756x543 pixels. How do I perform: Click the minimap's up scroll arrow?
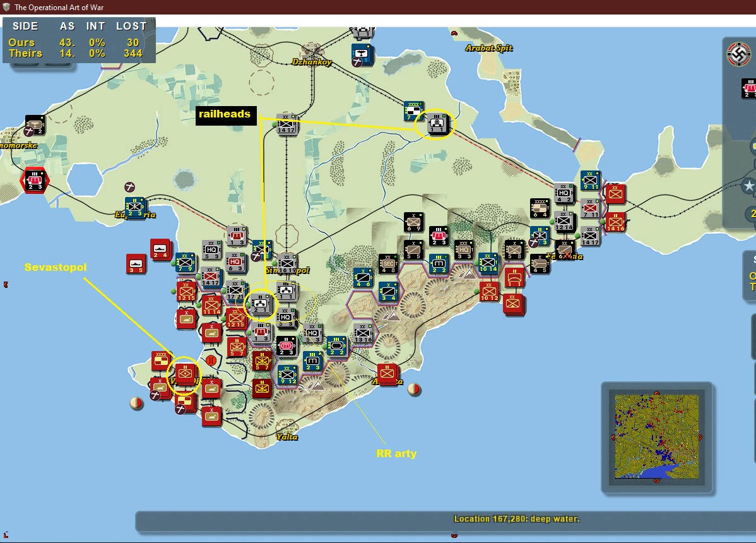click(657, 393)
